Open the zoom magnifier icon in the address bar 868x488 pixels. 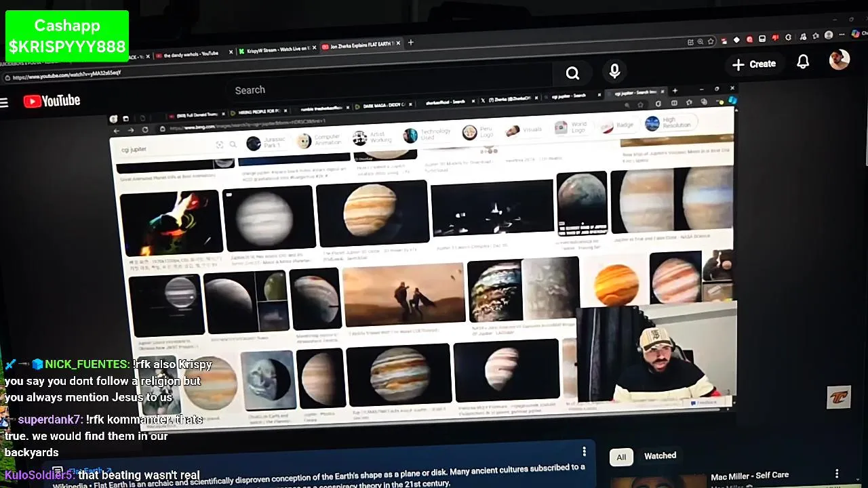[701, 41]
